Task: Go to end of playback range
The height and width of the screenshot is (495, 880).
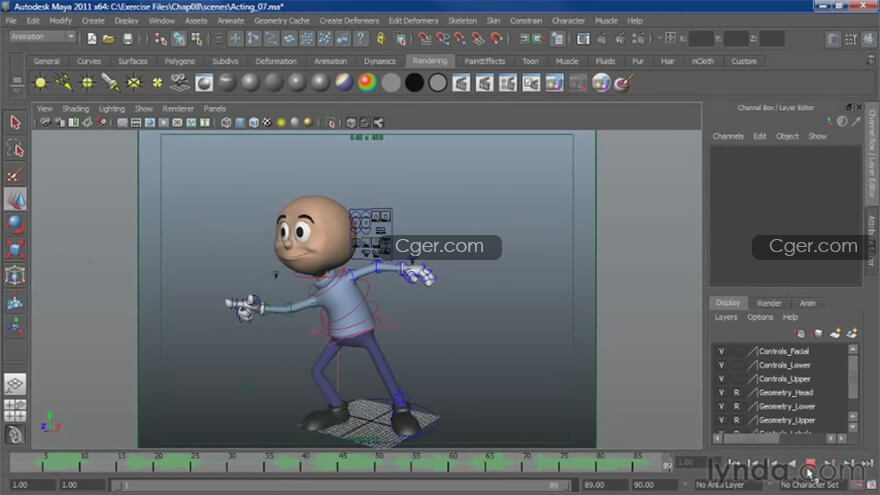Action: (867, 463)
